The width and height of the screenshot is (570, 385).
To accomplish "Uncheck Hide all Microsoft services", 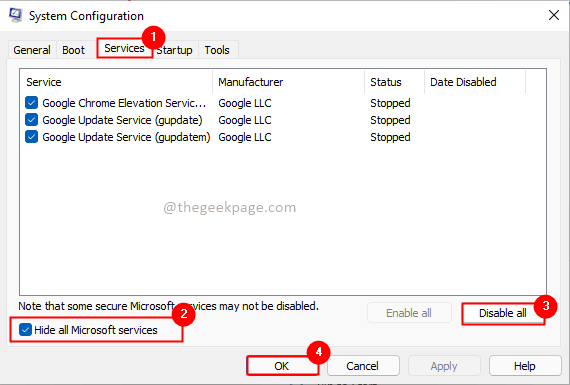I will click(25, 330).
